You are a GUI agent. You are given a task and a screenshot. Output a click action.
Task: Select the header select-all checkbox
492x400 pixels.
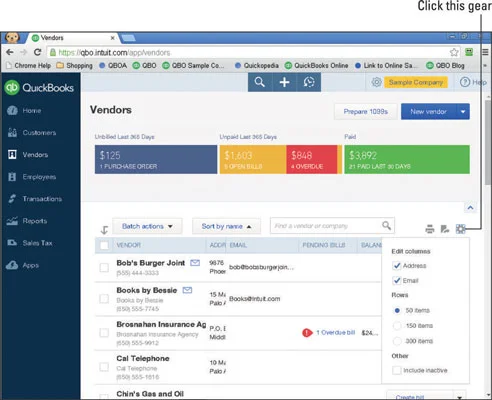[104, 245]
